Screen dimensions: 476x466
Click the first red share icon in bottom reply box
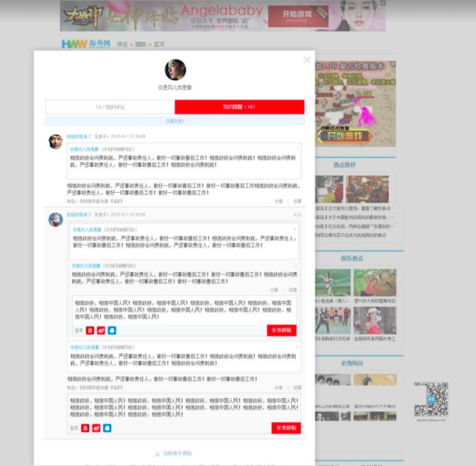click(85, 428)
